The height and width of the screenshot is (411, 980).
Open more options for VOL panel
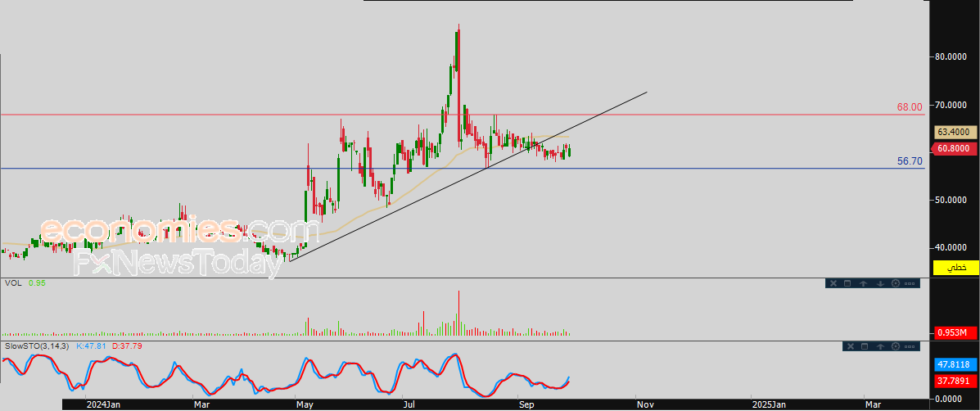coord(910,283)
